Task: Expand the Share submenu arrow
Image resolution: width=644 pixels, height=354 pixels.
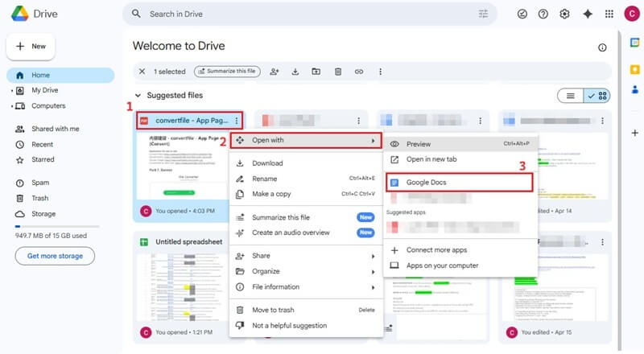Action: (373, 257)
